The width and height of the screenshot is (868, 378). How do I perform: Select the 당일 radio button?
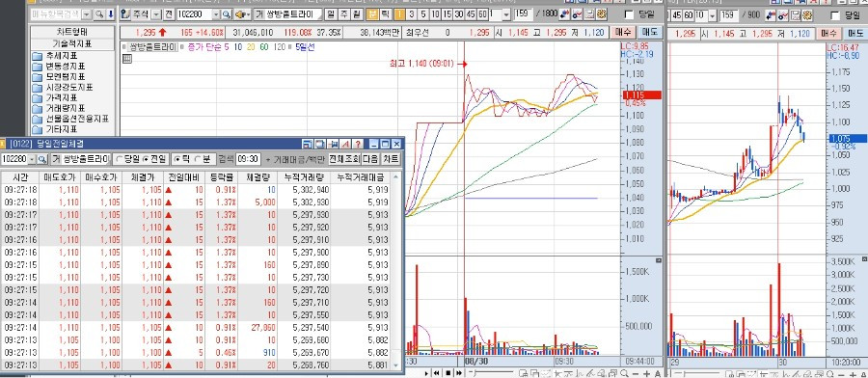119,159
